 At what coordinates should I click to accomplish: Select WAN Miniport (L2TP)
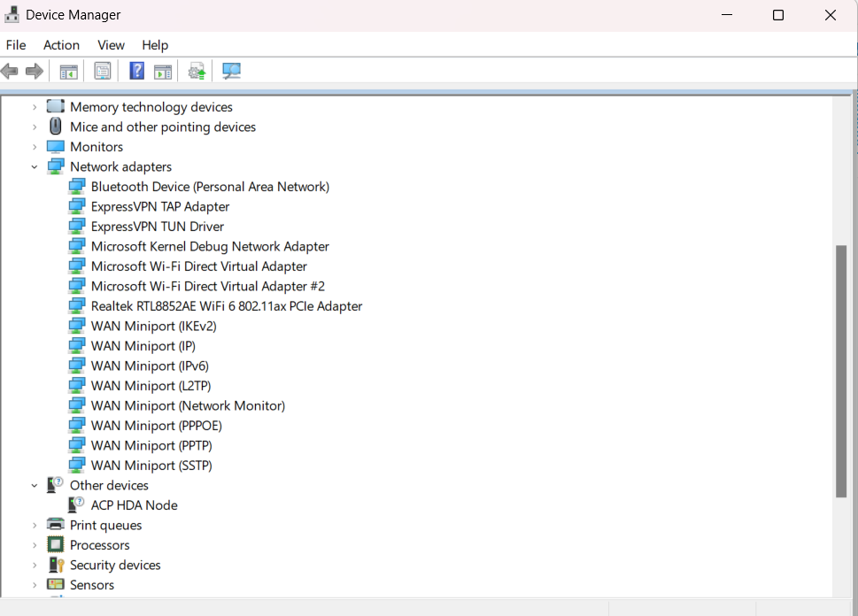point(151,385)
